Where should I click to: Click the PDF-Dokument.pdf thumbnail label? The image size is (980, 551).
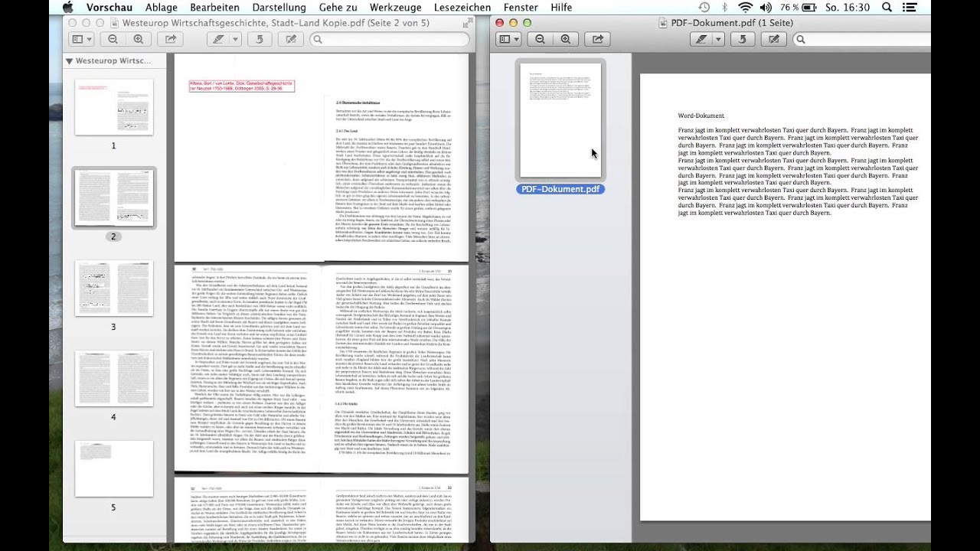[x=560, y=189]
